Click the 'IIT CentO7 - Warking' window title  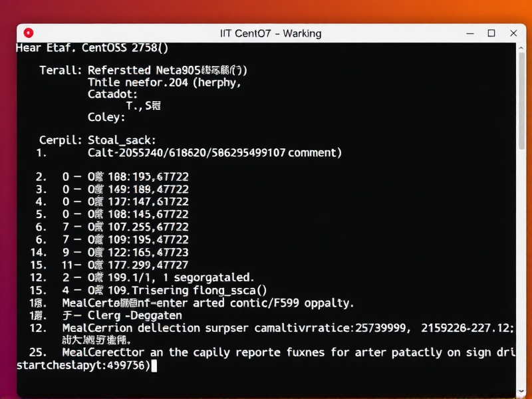coord(270,33)
